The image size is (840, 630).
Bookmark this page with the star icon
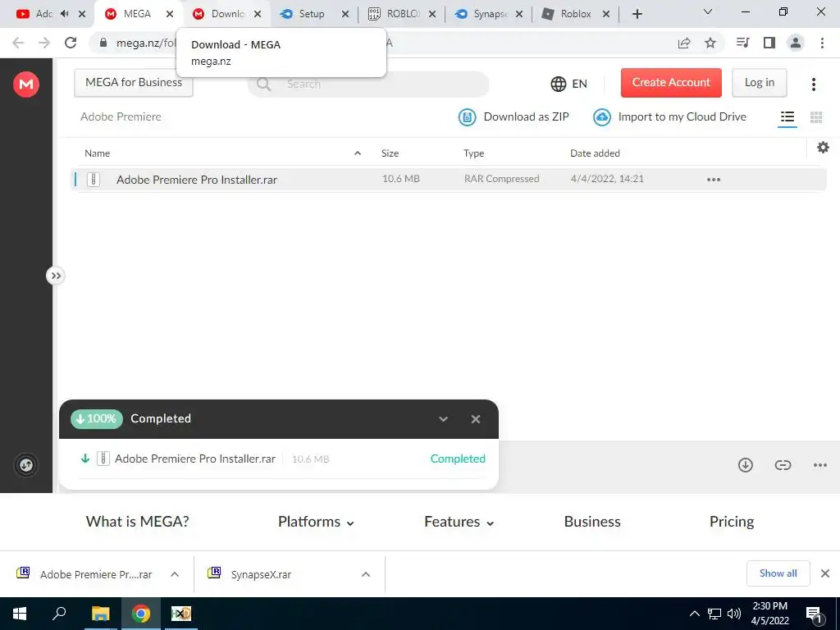click(710, 43)
